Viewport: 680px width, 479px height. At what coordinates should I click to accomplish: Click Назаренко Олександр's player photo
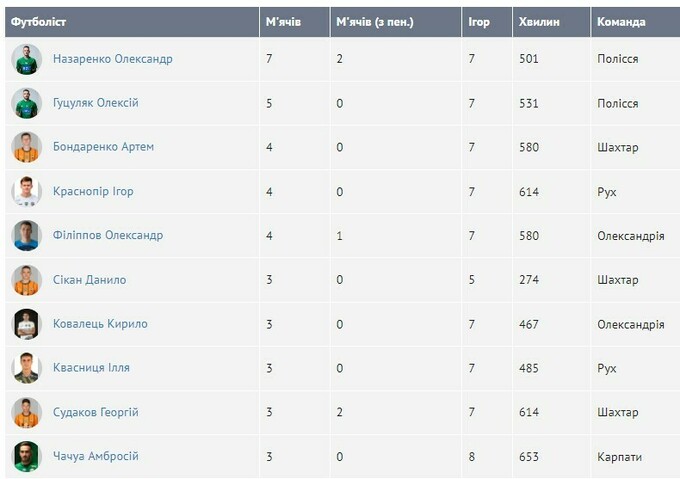tap(26, 59)
